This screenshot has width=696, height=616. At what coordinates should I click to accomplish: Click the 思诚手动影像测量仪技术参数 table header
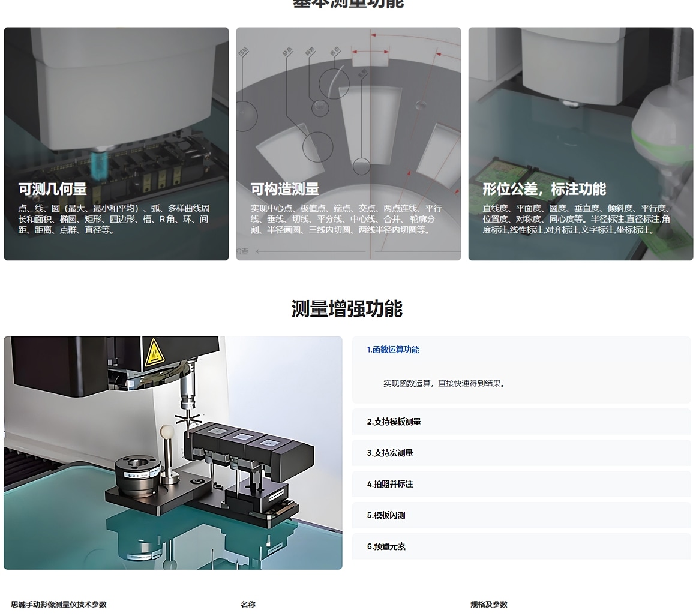click(59, 604)
